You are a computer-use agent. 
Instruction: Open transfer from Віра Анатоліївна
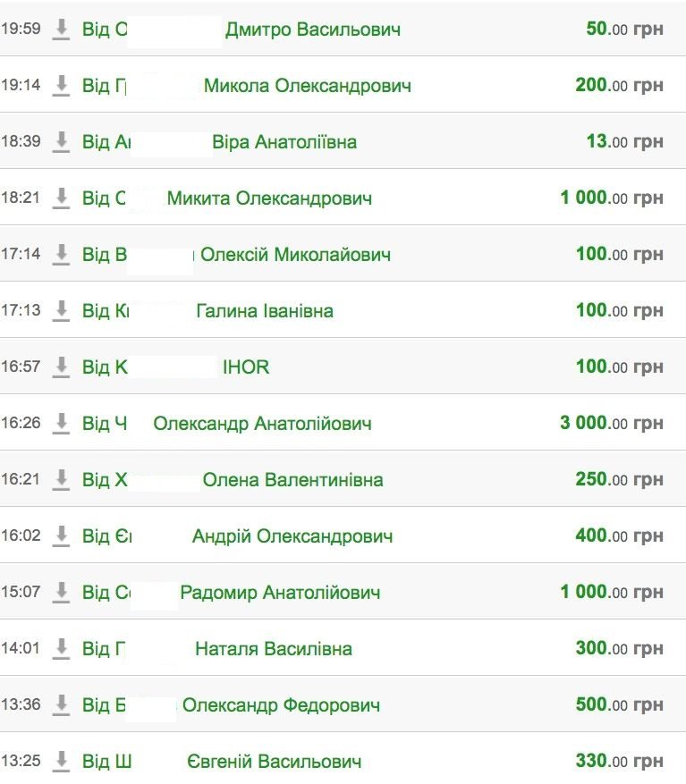[284, 142]
